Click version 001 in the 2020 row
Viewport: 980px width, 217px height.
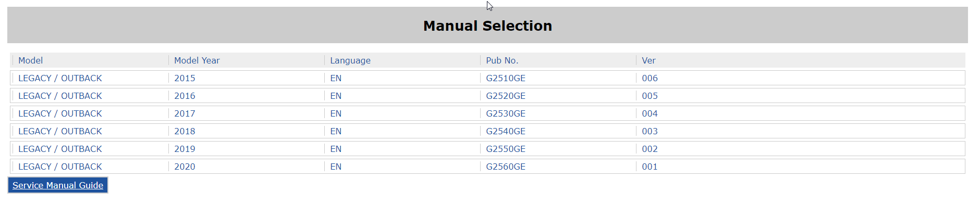click(x=650, y=167)
